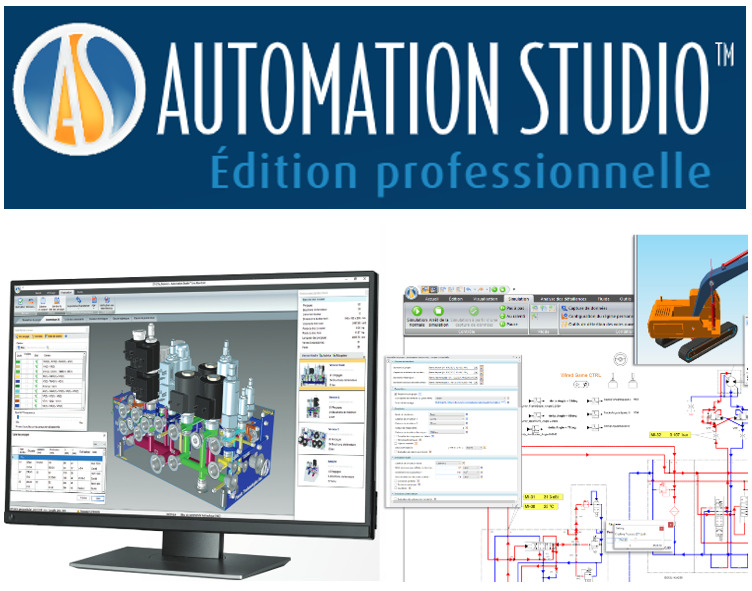Click the 3D manifold block model on the monitor
752x591 pixels.
click(x=194, y=414)
